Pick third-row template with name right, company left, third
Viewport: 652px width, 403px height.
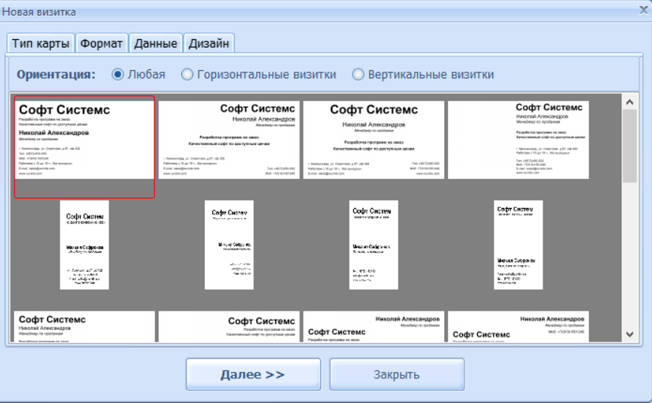pyautogui.click(x=373, y=326)
